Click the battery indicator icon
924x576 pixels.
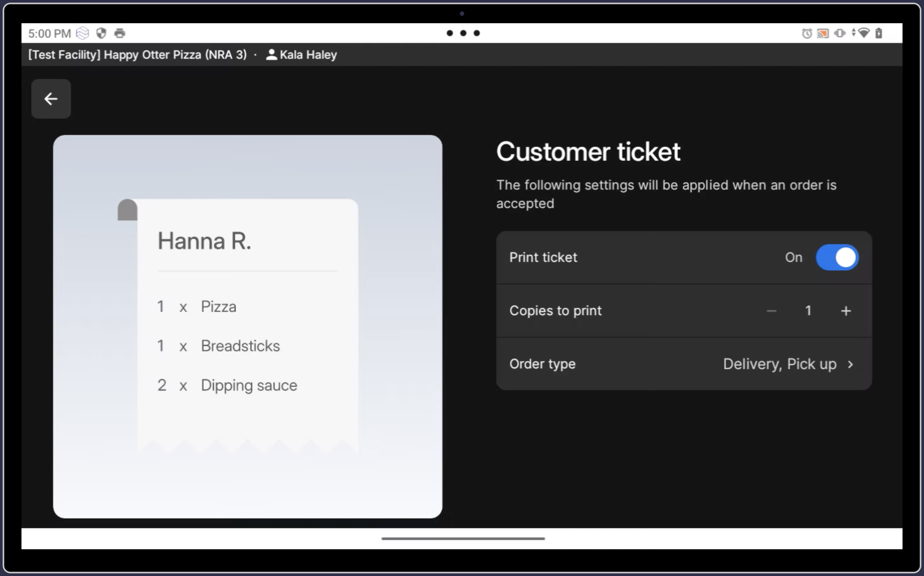tap(878, 33)
